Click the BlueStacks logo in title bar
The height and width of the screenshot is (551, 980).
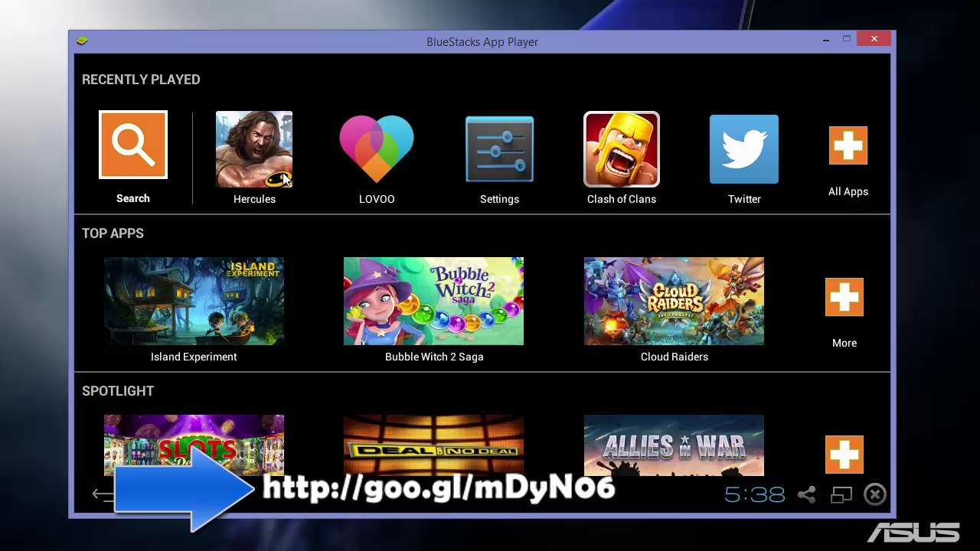pos(82,41)
